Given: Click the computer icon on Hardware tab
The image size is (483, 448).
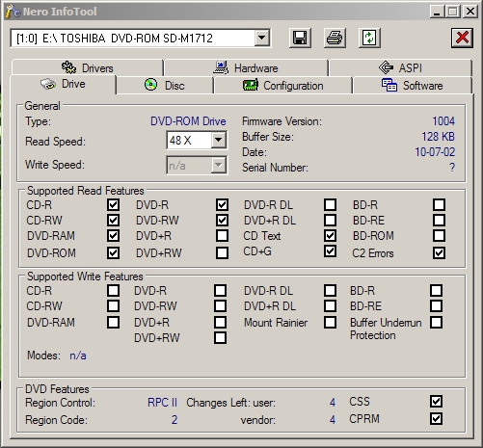Looking at the screenshot, I should (221, 67).
